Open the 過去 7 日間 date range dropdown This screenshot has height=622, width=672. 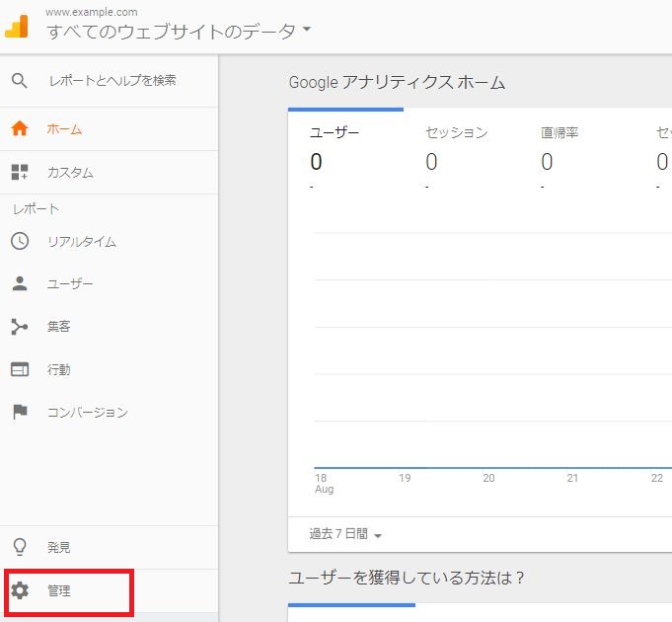point(345,534)
